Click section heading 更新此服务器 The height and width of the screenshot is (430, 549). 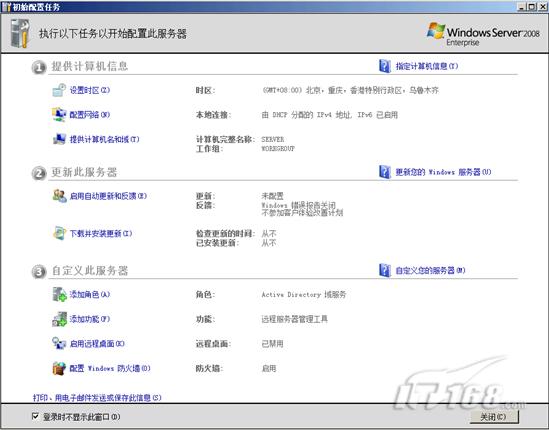coord(84,172)
